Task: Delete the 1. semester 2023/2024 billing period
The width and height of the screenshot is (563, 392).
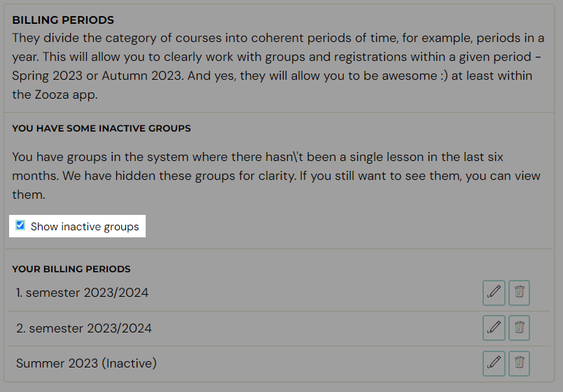Action: [x=519, y=293]
